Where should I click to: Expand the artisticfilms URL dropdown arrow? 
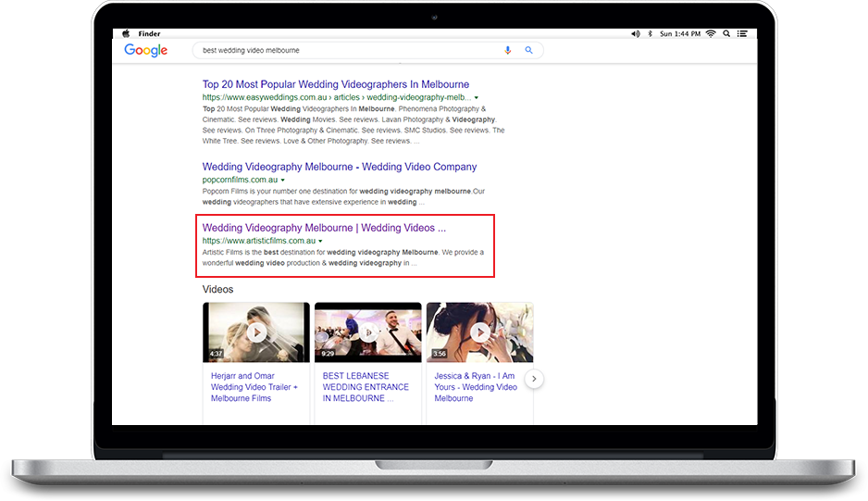coord(320,241)
